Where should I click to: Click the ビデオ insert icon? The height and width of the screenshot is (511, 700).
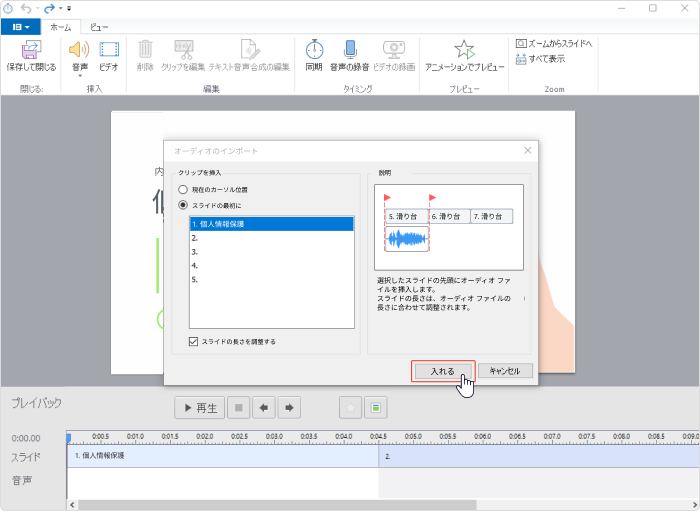pyautogui.click(x=109, y=50)
